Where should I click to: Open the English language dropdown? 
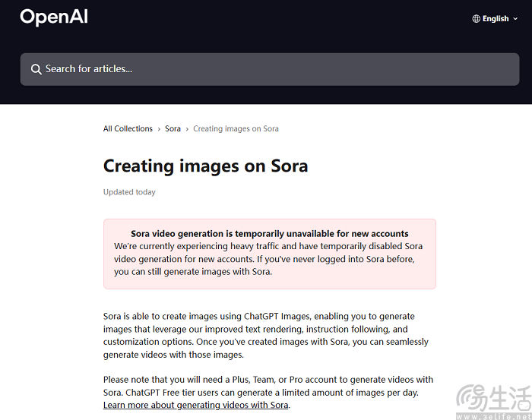[x=495, y=19]
